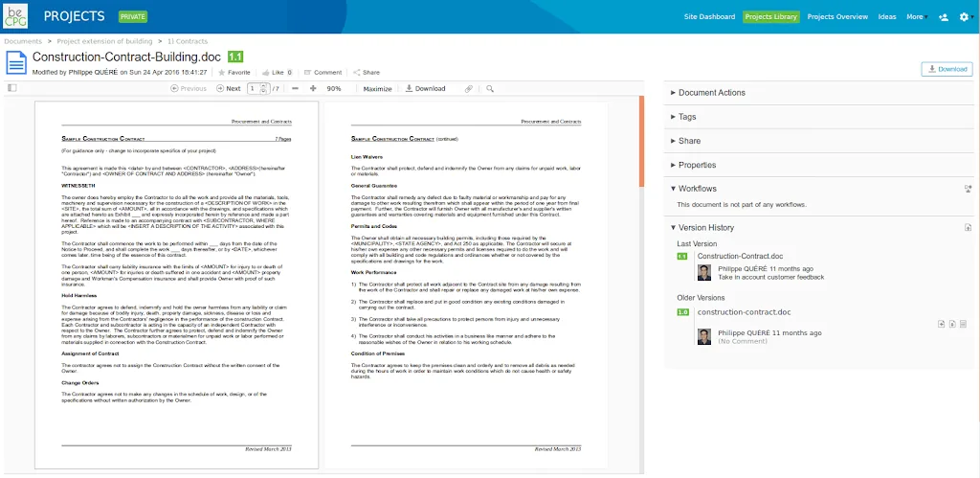This screenshot has height=478, width=980.
Task: Click the 1.1 version badge beside title
Action: tap(235, 57)
